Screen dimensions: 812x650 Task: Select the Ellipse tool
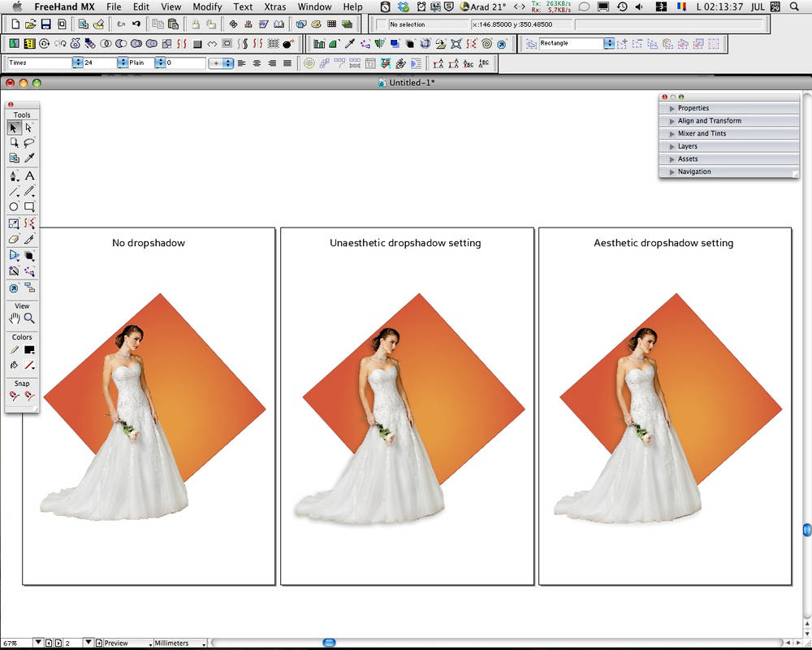coord(13,205)
